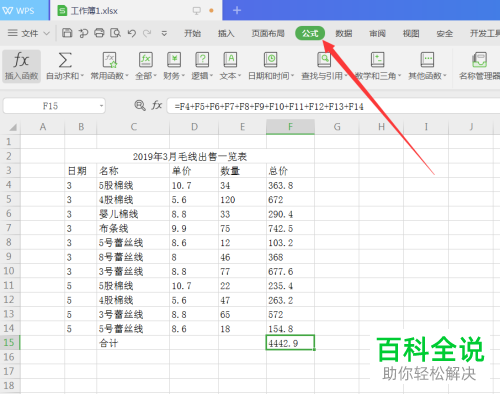Image resolution: width=500 pixels, height=394 pixels.
Task: Click the monitor icon on the document tab
Action: 197,11
